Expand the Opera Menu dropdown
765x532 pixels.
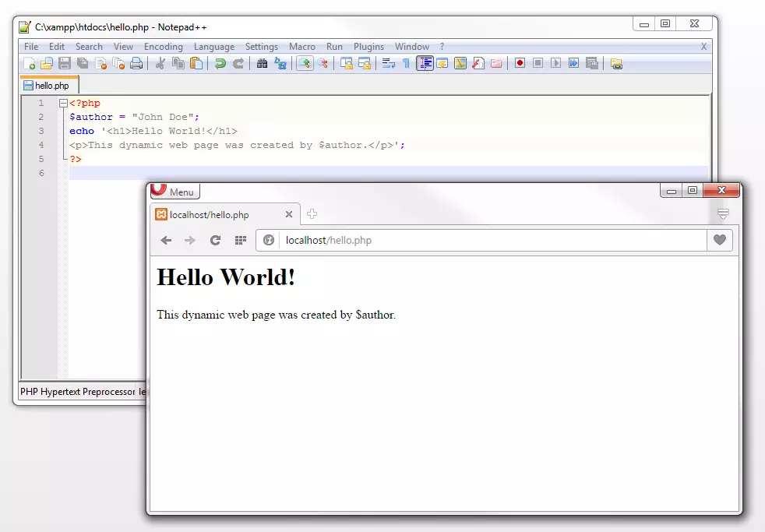pos(175,191)
